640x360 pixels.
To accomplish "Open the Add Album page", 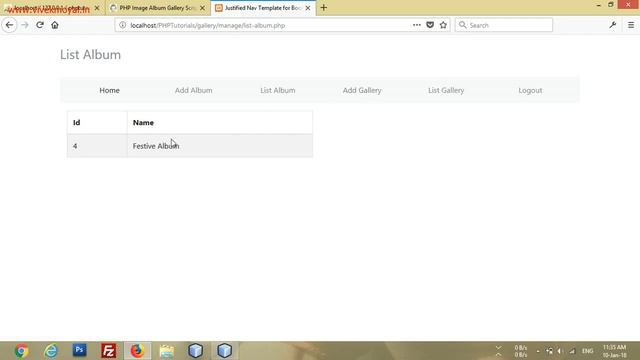I will (x=193, y=90).
